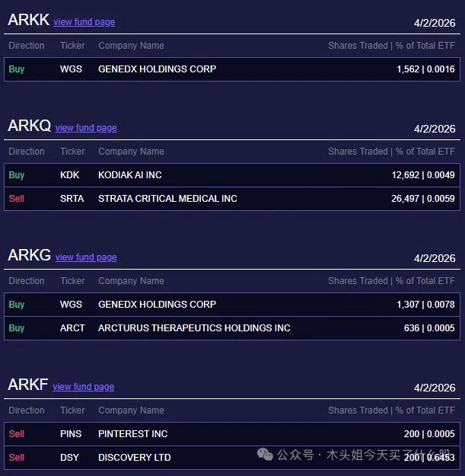The height and width of the screenshot is (476, 465).
Task: Click the PINTEREST INC company name
Action: coord(133,434)
